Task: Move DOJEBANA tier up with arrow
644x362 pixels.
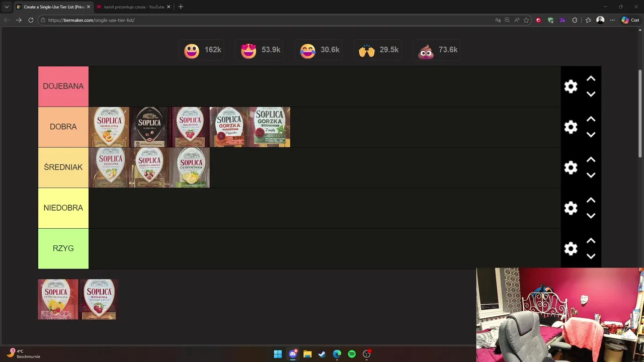Action: pyautogui.click(x=591, y=79)
